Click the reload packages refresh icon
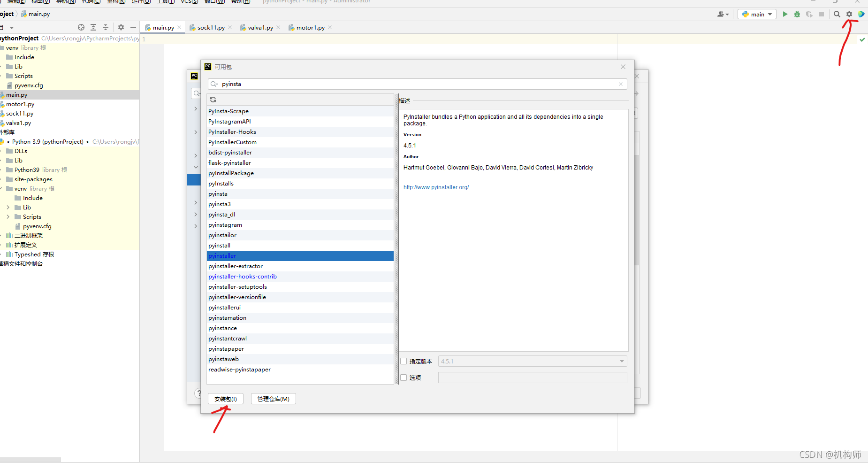 click(213, 100)
